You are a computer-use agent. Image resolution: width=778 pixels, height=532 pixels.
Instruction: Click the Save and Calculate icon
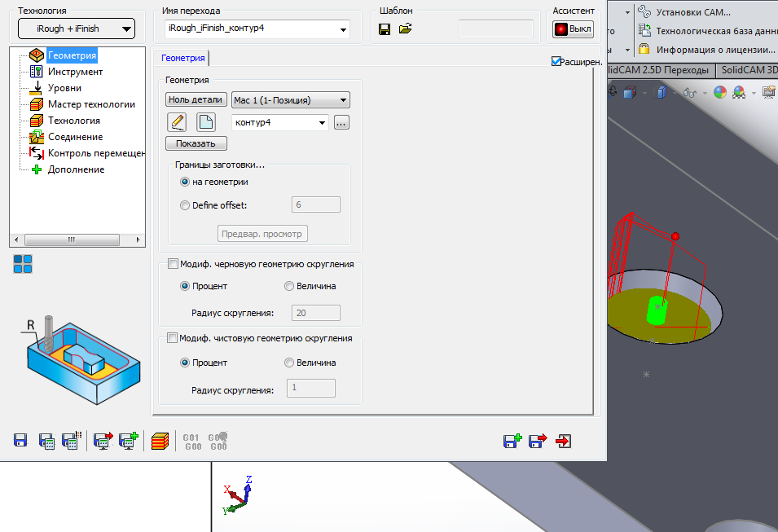(46, 441)
